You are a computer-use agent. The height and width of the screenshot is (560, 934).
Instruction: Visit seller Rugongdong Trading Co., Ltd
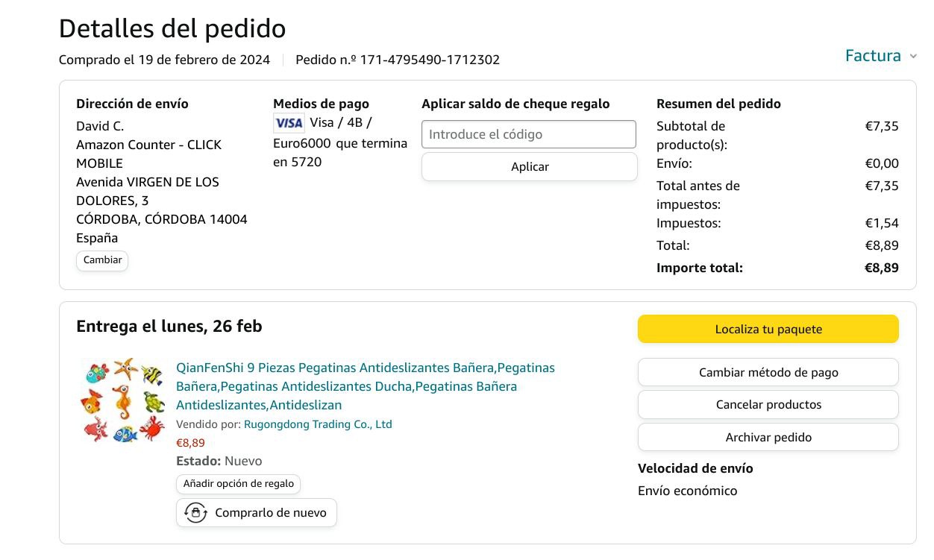[318, 424]
